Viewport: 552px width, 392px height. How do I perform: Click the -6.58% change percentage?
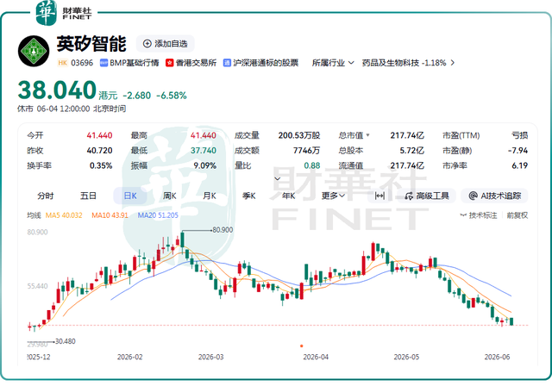(172, 96)
